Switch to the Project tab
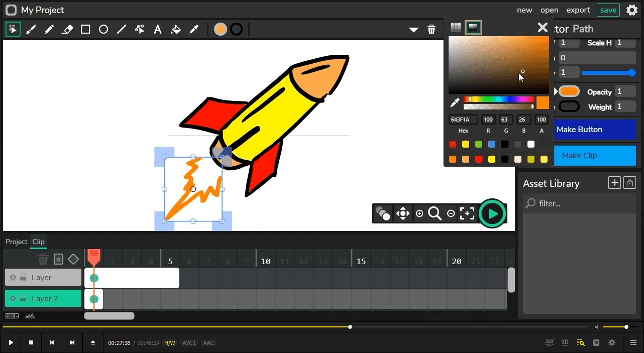This screenshot has width=644, height=353. click(16, 242)
